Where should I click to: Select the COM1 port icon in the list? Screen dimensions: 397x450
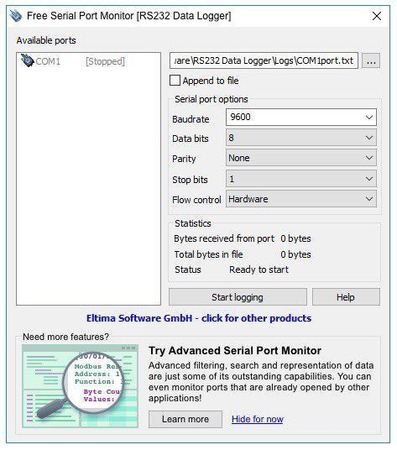(x=27, y=61)
